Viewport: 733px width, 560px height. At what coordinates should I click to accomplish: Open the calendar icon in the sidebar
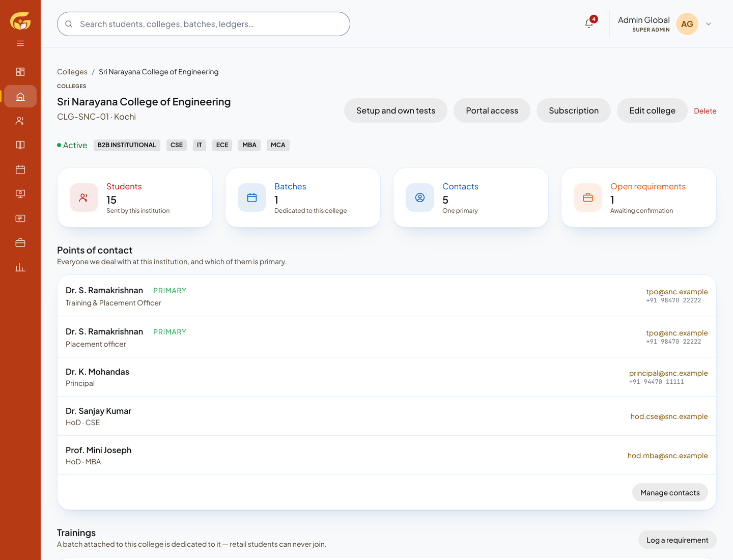(x=20, y=170)
